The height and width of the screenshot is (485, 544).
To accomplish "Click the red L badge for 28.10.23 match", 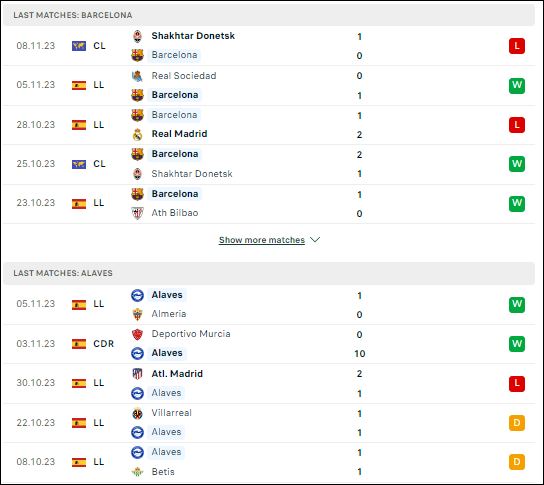I will pos(517,125).
